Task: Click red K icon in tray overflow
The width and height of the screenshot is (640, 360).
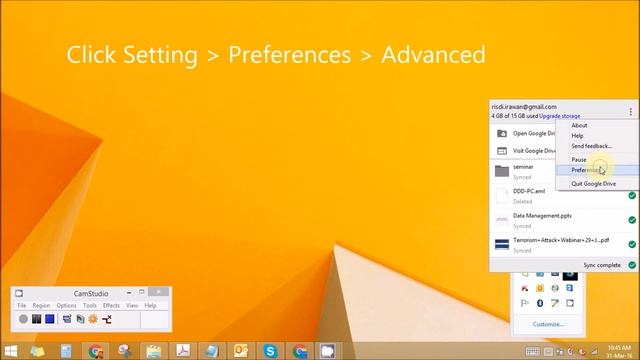Action: coord(524,288)
